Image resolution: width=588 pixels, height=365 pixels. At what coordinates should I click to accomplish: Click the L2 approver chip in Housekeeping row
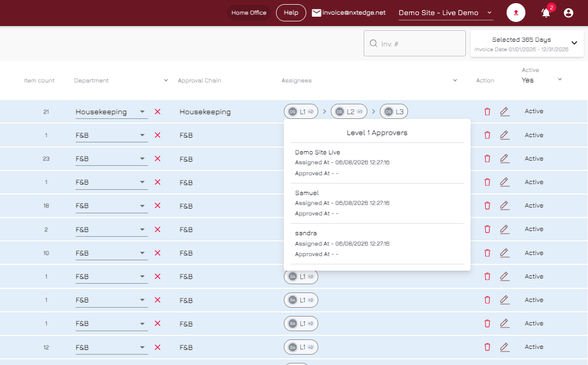349,112
